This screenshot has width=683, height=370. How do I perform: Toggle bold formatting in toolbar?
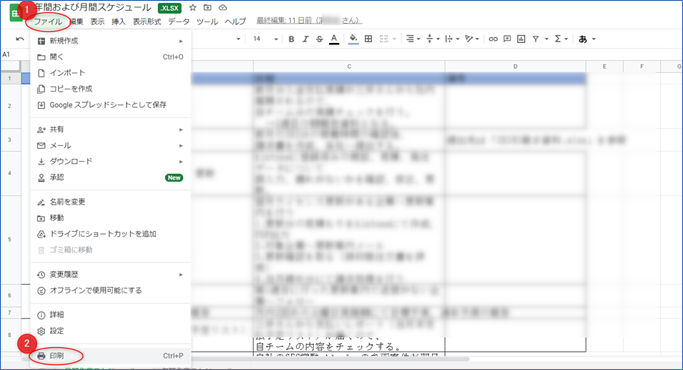[x=291, y=39]
